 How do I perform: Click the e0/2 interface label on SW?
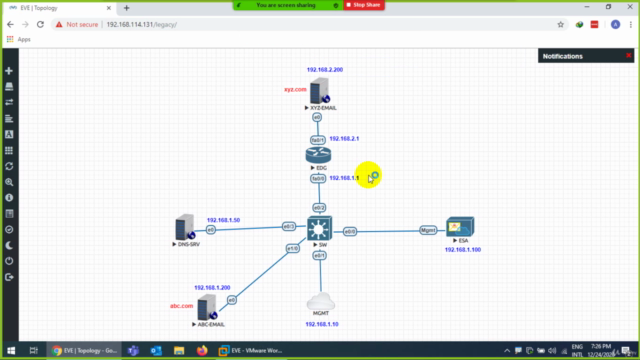[319, 208]
